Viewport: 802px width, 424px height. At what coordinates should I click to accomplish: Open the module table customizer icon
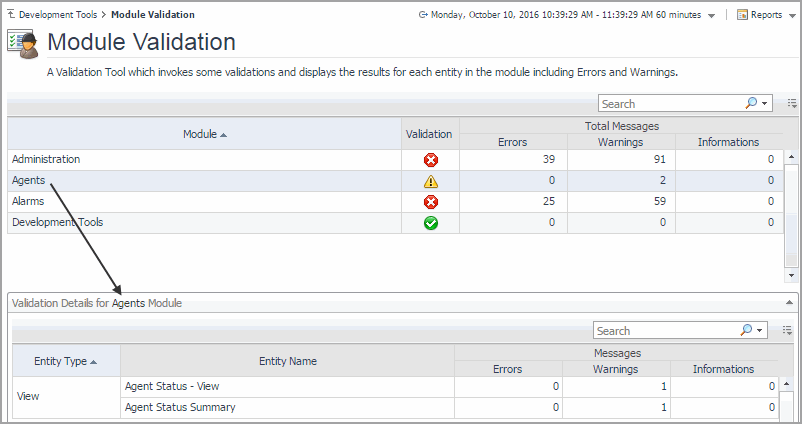point(792,103)
